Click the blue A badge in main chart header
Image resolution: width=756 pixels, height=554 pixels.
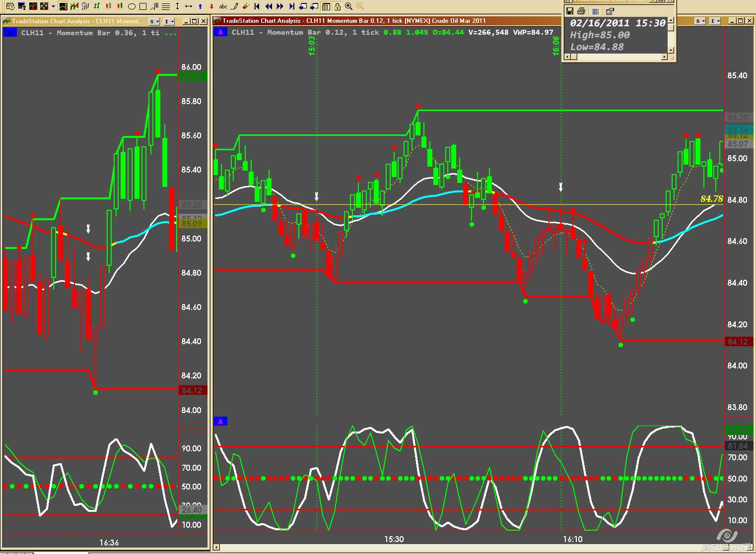click(x=220, y=32)
